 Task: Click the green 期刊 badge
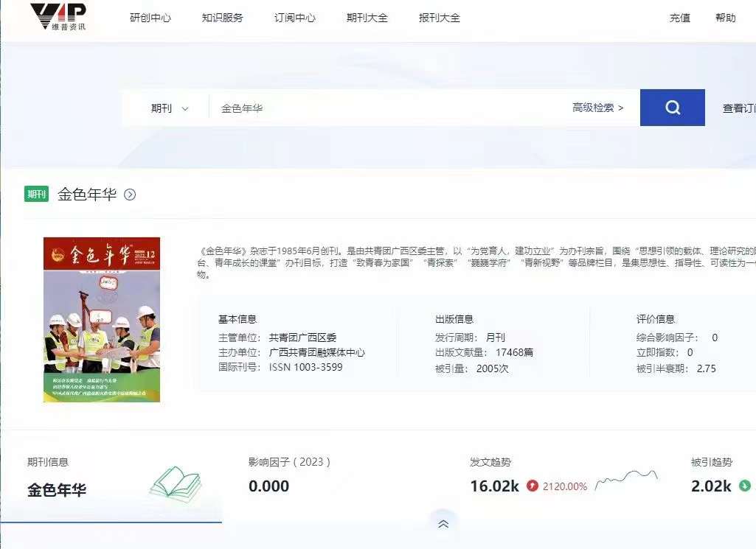click(x=37, y=194)
